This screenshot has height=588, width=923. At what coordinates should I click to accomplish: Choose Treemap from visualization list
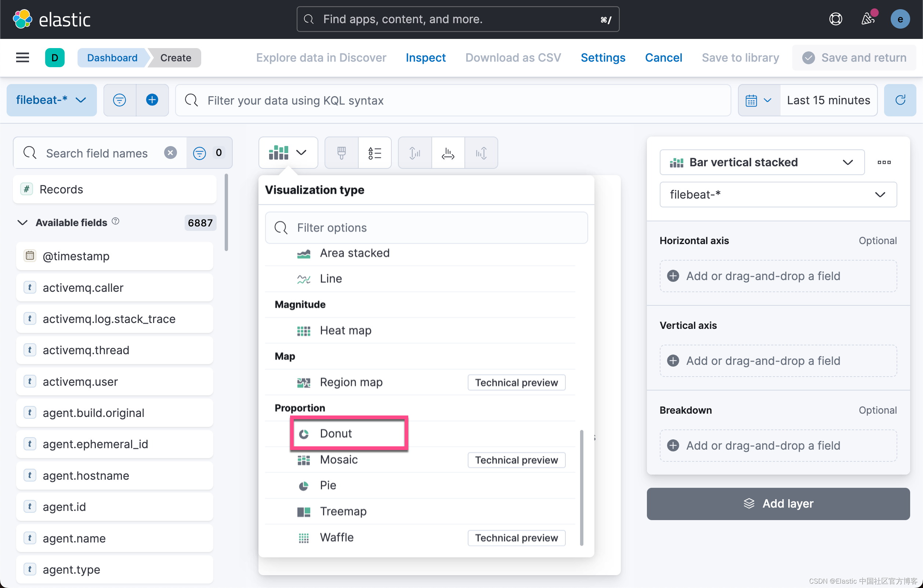[343, 511]
